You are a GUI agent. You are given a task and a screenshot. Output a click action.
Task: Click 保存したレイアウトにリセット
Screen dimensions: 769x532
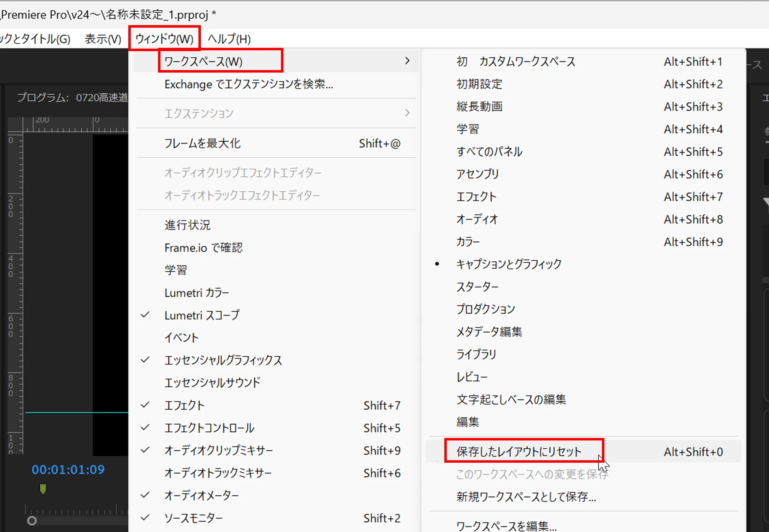click(583, 452)
